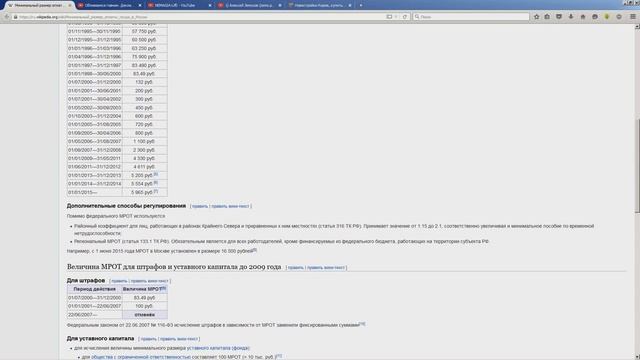Click 'править вики-текст' next to Для уставного капитала
This screenshot has width=640, height=360.
tap(179, 339)
